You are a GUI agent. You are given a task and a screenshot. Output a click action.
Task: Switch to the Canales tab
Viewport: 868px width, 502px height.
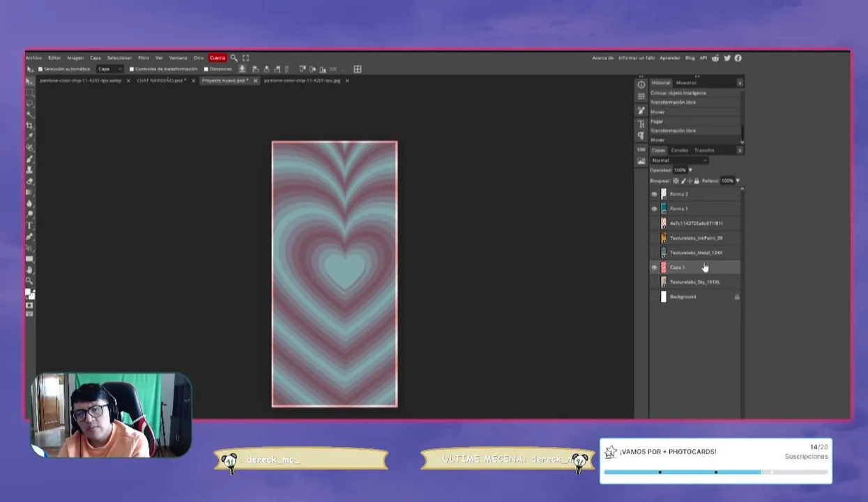(679, 150)
